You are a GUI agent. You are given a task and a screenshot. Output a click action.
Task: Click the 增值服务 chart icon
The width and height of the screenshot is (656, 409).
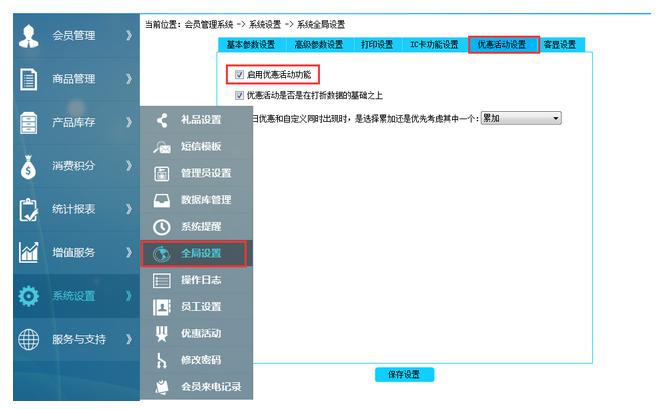[29, 253]
